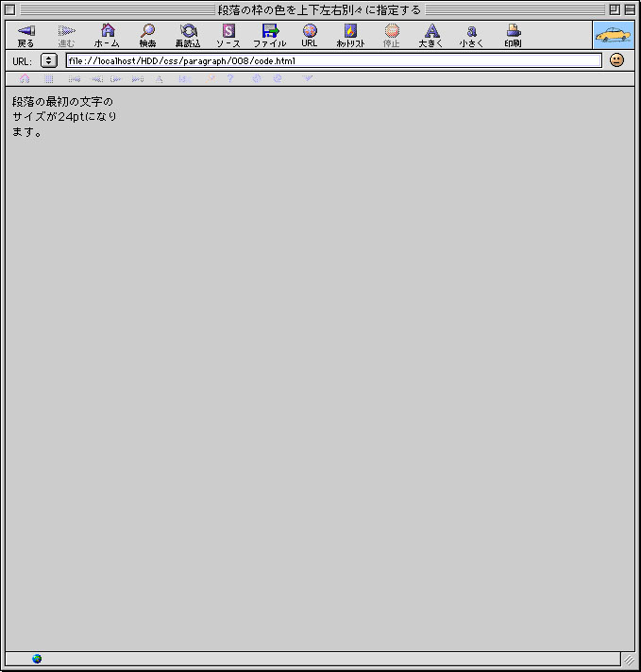Viewport: 641px width, 672px height.
Task: Reload the page with 再読込 button
Action: [188, 35]
